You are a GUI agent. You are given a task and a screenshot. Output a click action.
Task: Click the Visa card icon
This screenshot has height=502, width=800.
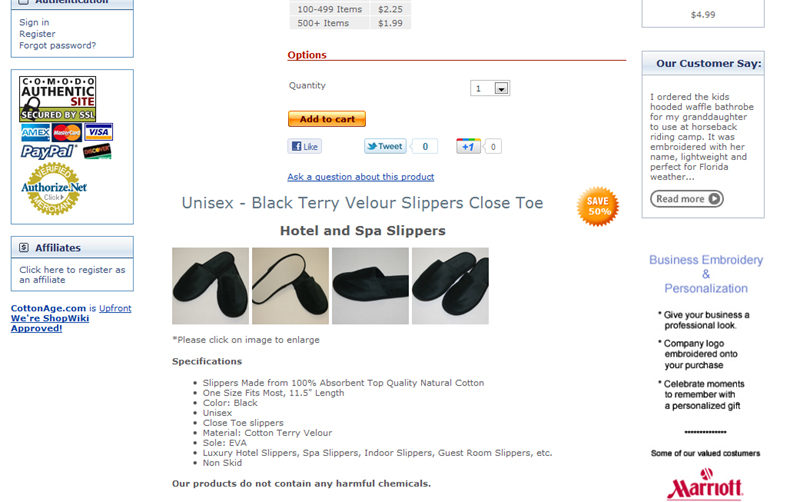pos(98,132)
